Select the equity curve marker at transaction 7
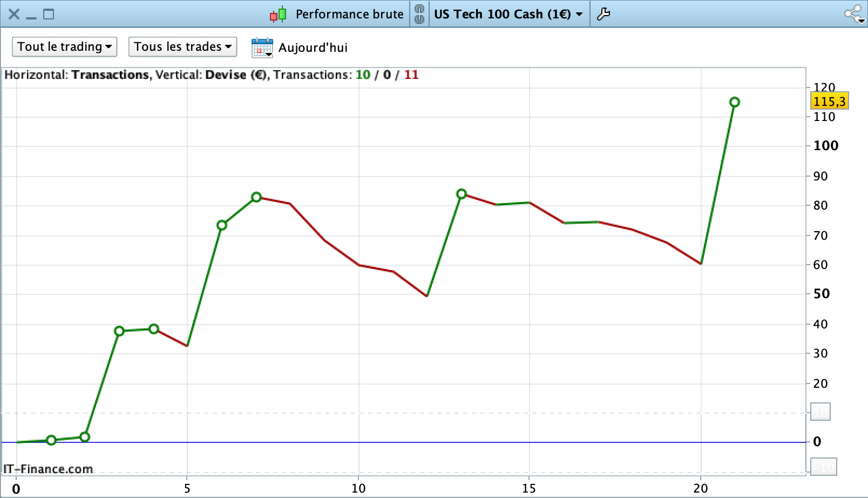This screenshot has height=498, width=868. coord(256,197)
